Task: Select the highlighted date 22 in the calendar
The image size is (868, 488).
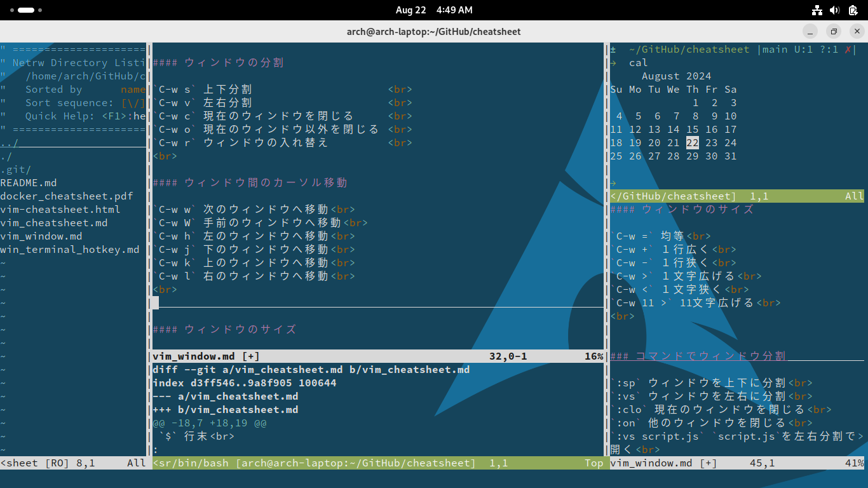Action: [692, 142]
